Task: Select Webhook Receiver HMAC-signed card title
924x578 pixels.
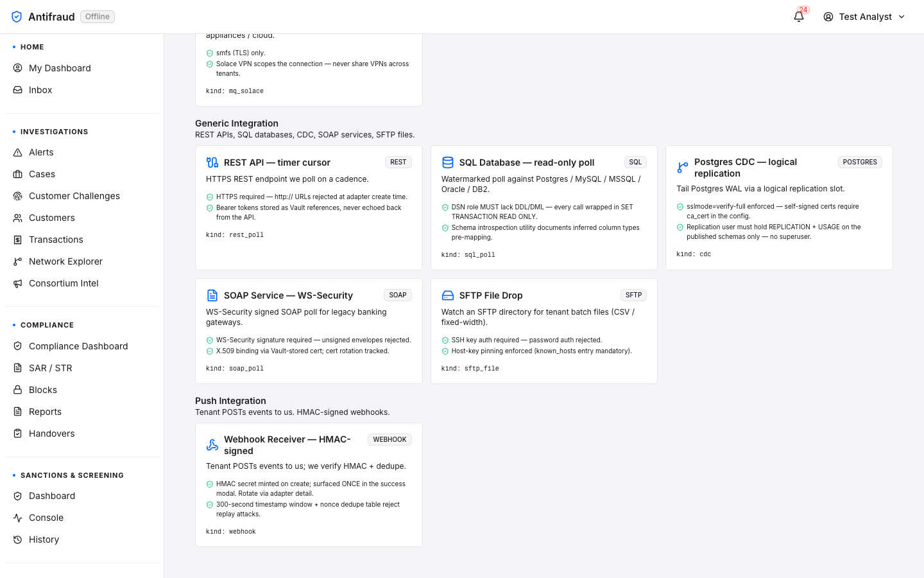Action: [x=287, y=445]
